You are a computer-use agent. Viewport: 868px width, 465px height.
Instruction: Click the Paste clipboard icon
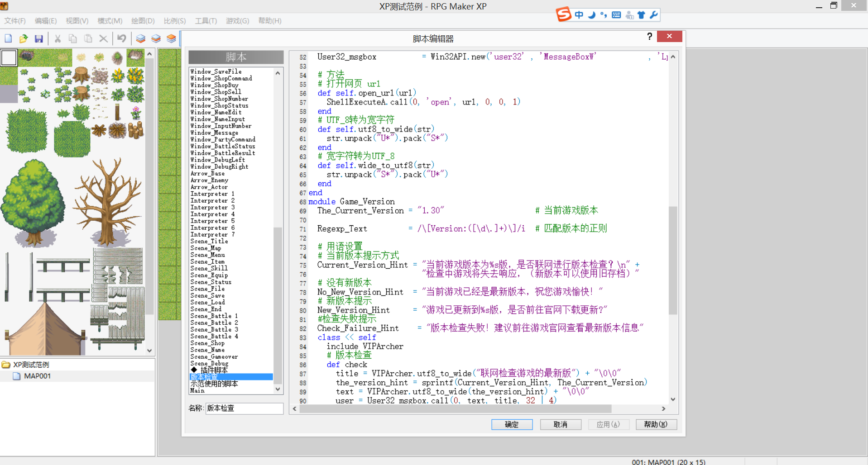point(88,38)
